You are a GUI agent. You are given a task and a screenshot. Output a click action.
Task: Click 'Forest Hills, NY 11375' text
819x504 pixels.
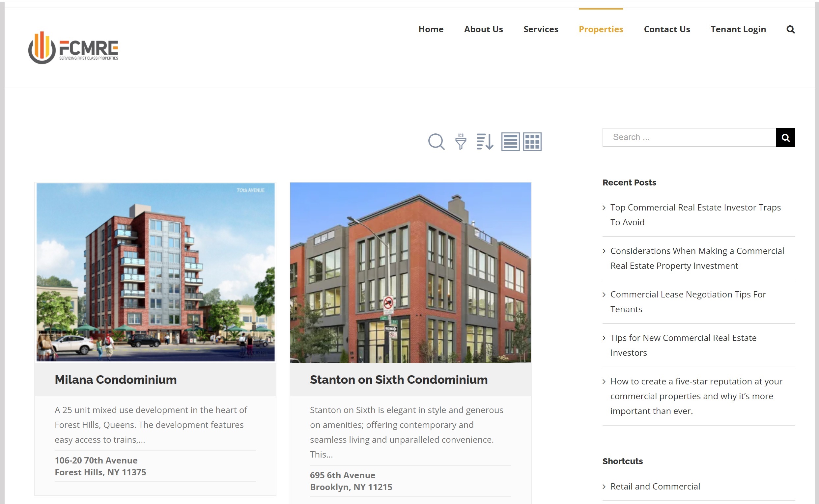[100, 472]
